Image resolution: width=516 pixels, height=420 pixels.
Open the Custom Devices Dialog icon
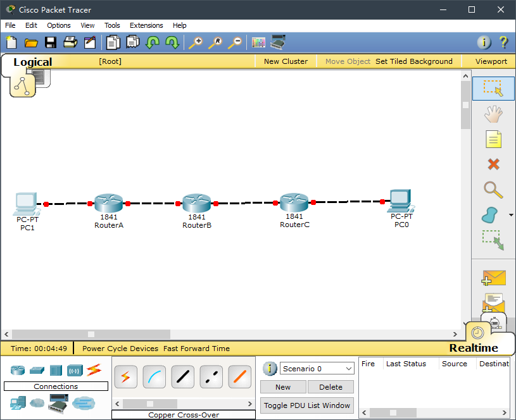point(278,42)
